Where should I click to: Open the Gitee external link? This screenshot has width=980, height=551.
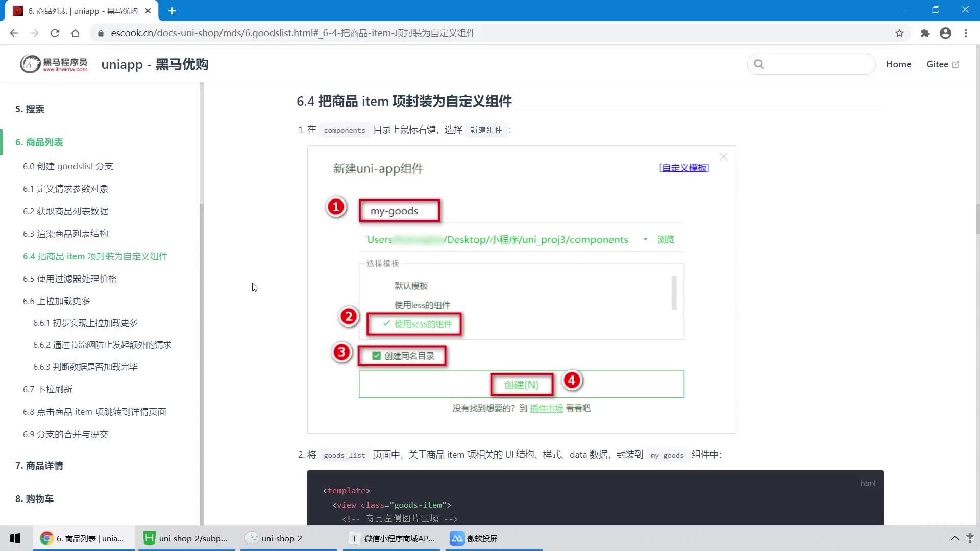(943, 64)
